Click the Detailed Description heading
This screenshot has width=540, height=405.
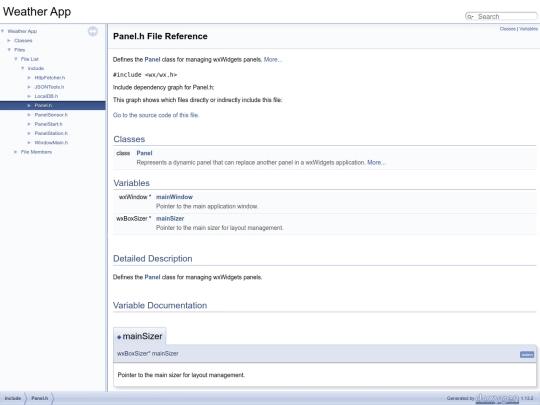(x=153, y=259)
